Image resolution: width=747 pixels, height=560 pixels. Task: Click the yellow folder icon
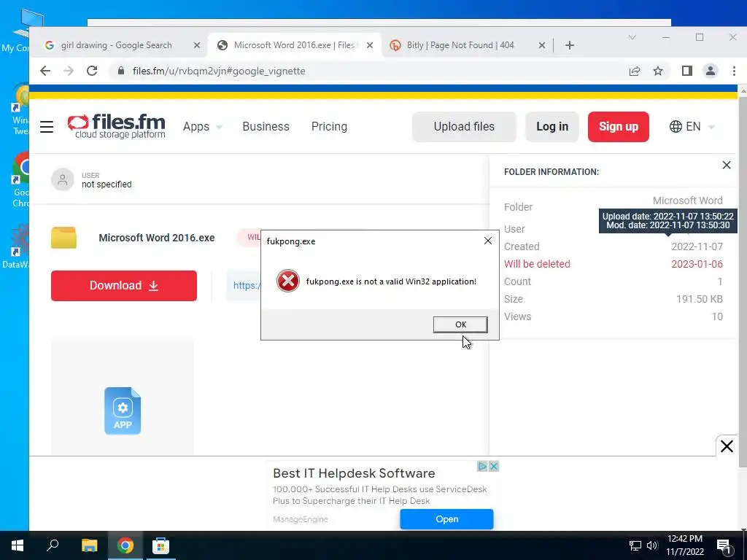(x=64, y=238)
